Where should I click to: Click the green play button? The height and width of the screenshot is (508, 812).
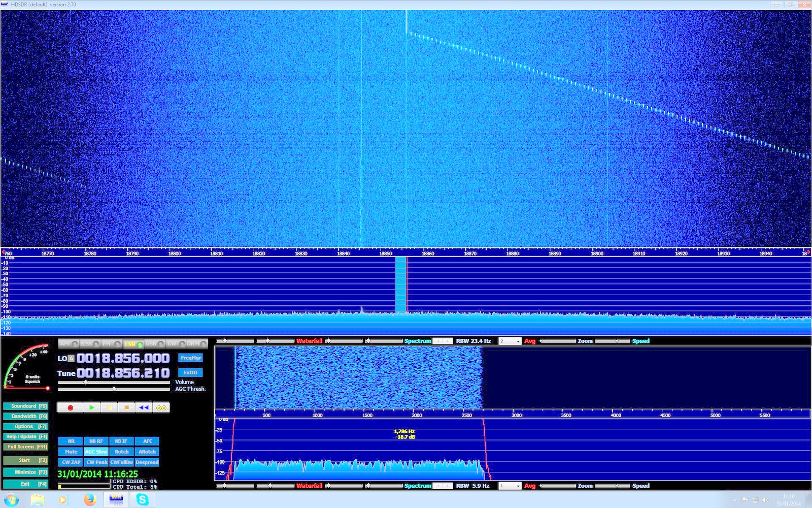point(91,407)
